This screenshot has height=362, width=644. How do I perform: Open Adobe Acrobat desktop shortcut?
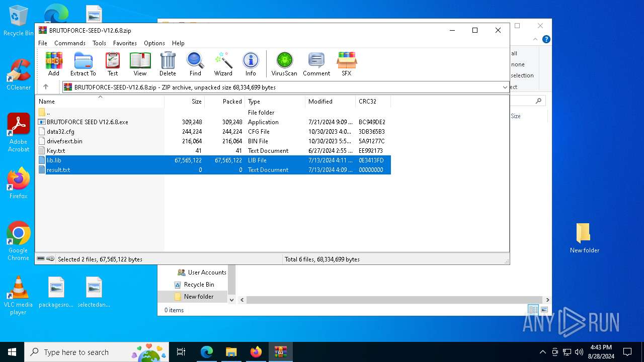[x=19, y=133]
